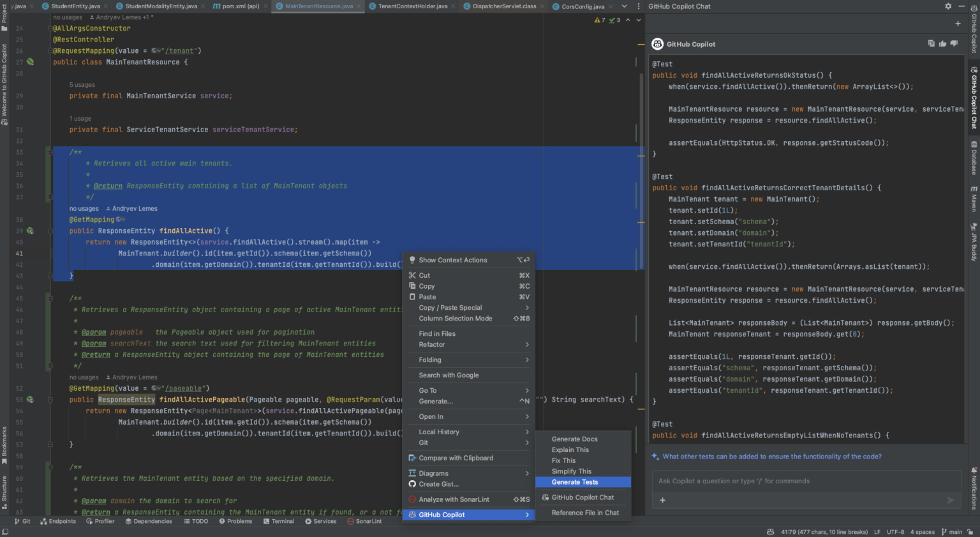Click run gutter icon beside findAllActive method
The image size is (980, 537).
[30, 231]
